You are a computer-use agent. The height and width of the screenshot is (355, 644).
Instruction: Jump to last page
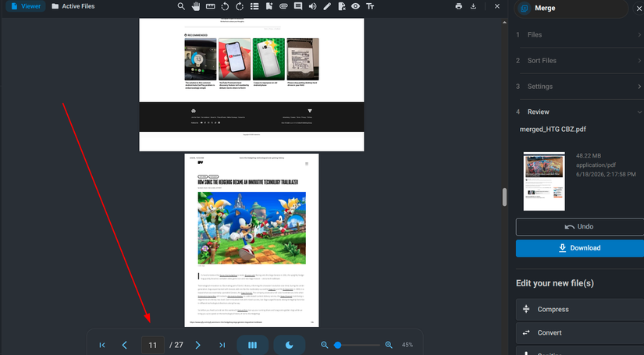222,345
